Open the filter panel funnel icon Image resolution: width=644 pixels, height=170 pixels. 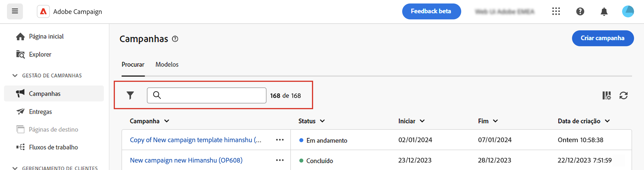pyautogui.click(x=130, y=95)
